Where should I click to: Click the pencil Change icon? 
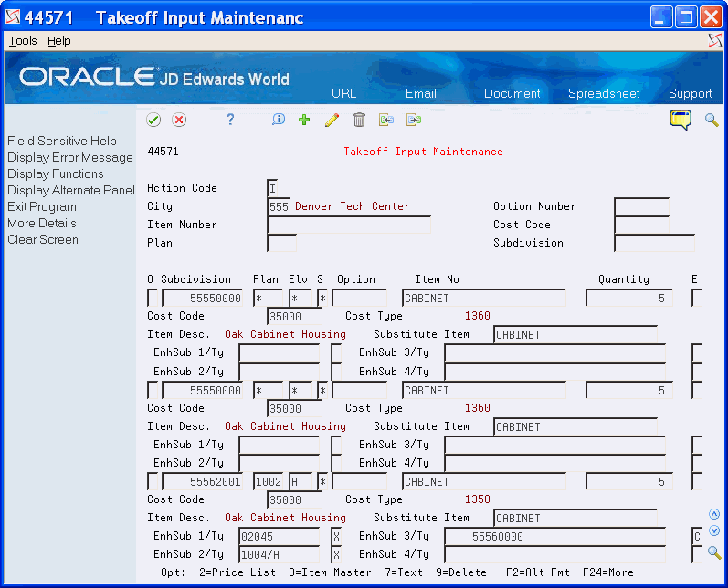(x=332, y=120)
